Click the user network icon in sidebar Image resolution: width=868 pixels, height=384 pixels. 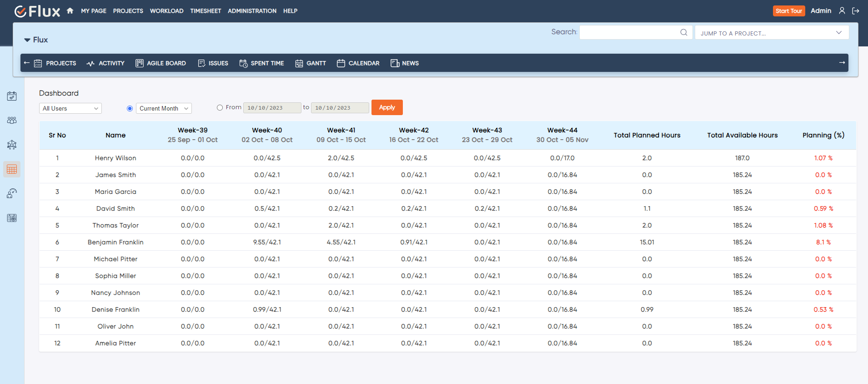point(12,145)
